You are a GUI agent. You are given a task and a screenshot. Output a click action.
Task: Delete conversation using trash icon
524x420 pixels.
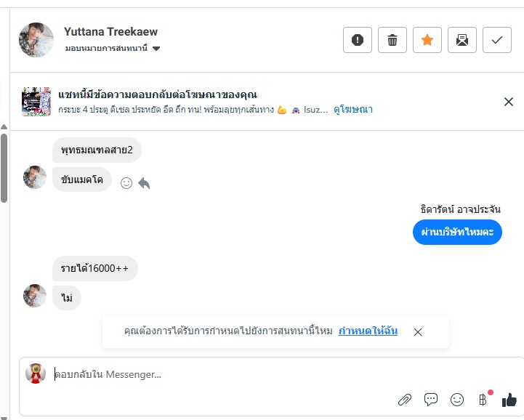tap(392, 40)
